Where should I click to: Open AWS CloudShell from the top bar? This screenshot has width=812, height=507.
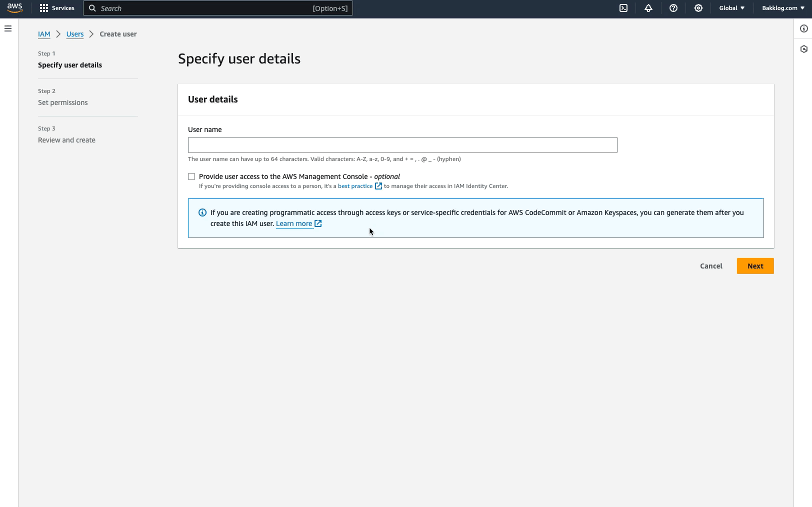[623, 8]
